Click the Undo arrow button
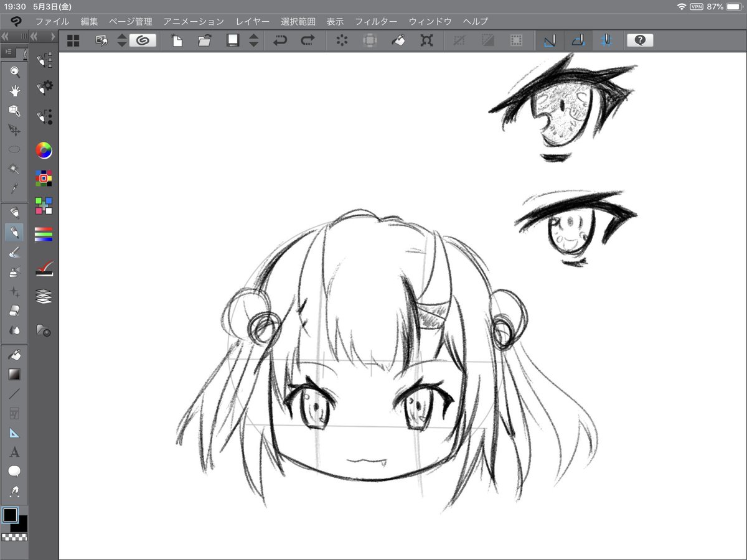Screen dimensions: 747x560 [x=280, y=41]
